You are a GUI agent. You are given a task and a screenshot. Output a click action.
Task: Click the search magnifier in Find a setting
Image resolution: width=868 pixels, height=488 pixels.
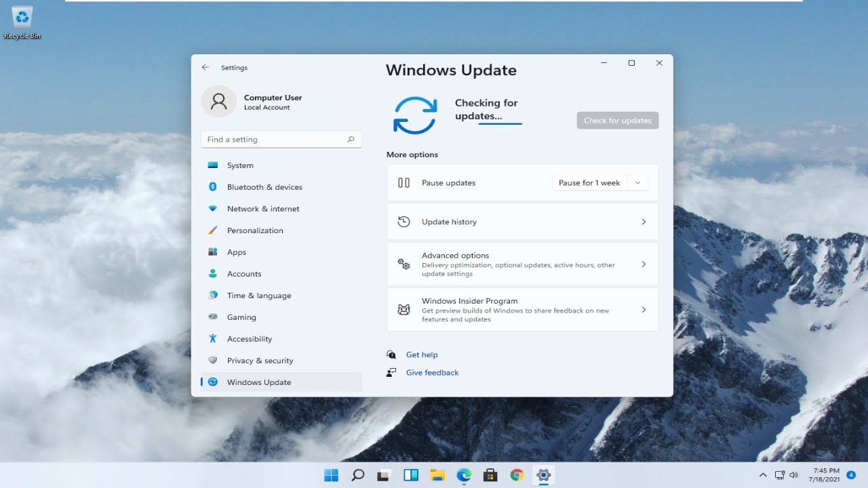(x=351, y=140)
